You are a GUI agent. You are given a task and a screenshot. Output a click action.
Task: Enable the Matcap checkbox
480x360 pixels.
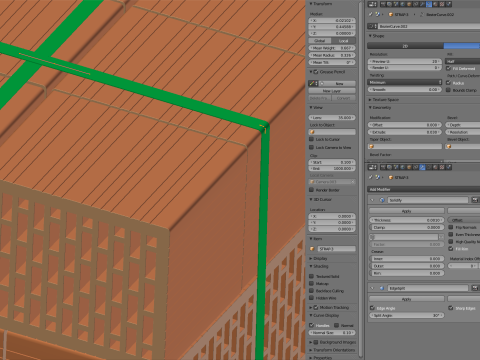coord(311,284)
